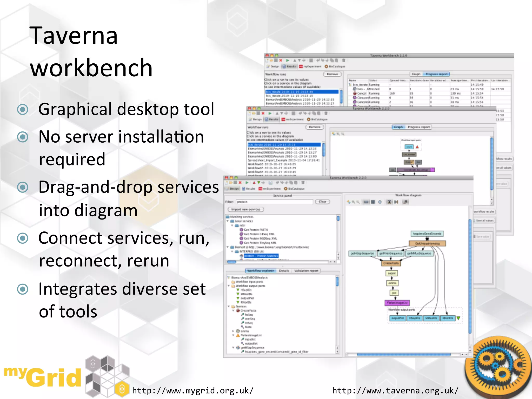Screen dimensions: 532x399
Task: Select the Workflow explorer tab
Action: (261, 271)
